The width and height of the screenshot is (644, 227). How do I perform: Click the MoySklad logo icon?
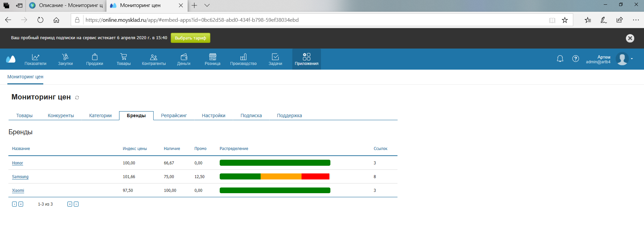pos(11,59)
